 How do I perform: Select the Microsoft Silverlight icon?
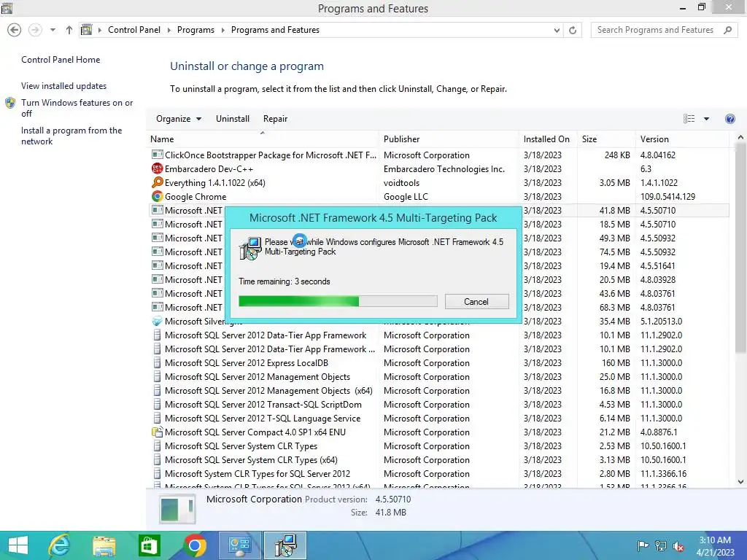click(x=158, y=321)
